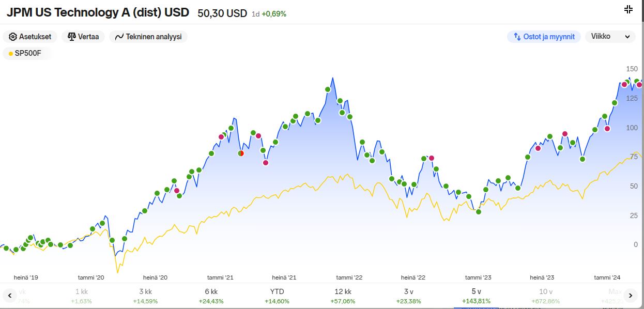This screenshot has height=309, width=644.
Task: Click the 150 y-axis value
Action: tap(632, 69)
